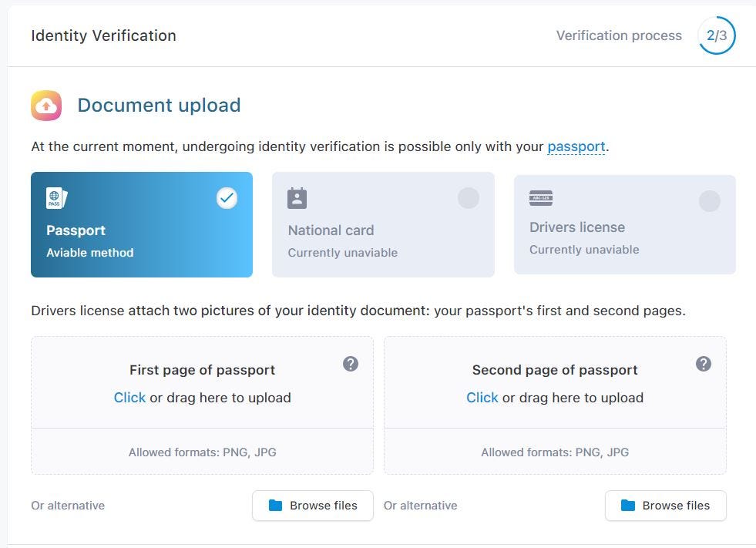The width and height of the screenshot is (756, 548).
Task: Click the blue Click link for second page upload
Action: click(482, 398)
